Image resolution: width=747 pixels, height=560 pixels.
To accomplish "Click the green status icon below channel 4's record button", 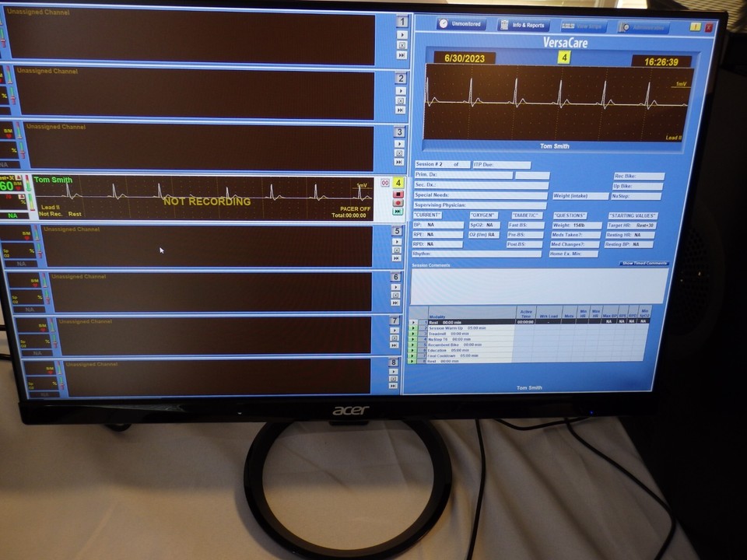I will pyautogui.click(x=397, y=211).
